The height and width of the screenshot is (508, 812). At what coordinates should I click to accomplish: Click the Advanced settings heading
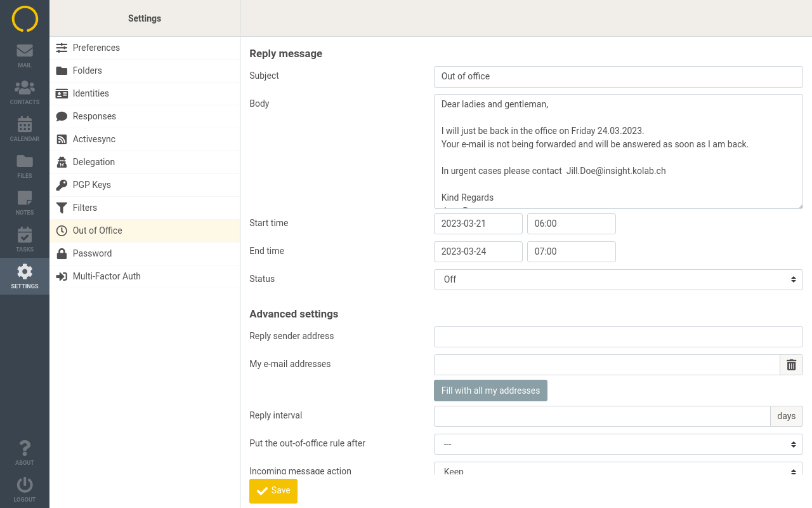tap(294, 314)
